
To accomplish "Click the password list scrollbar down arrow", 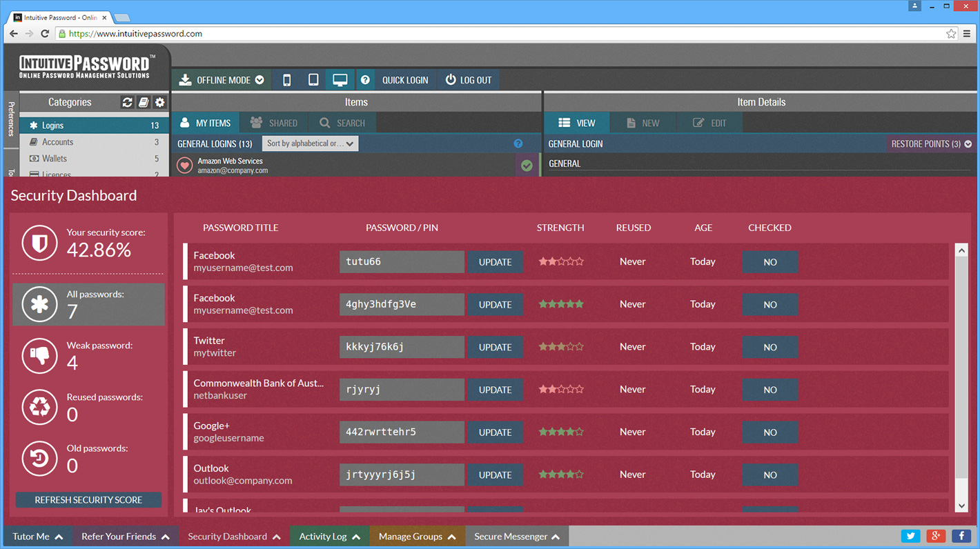I will (x=962, y=506).
